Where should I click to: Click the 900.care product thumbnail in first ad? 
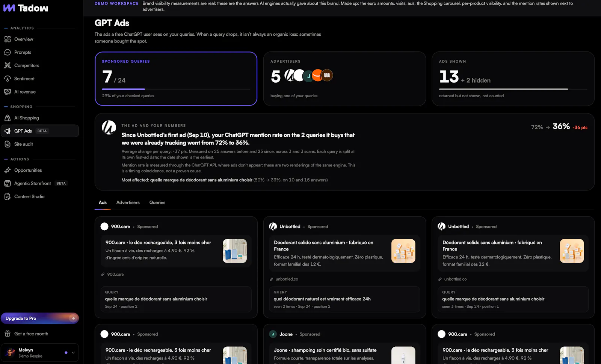pyautogui.click(x=235, y=251)
